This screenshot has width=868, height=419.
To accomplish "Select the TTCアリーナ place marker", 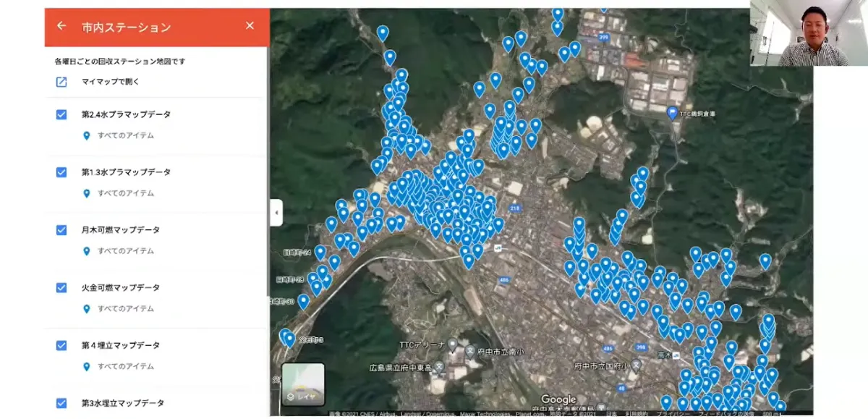I will (452, 344).
